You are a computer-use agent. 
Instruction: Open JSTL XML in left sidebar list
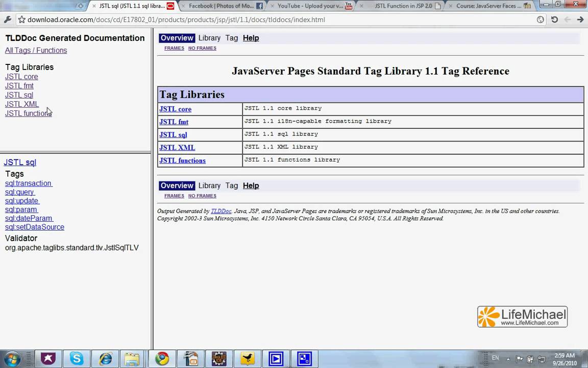22,104
